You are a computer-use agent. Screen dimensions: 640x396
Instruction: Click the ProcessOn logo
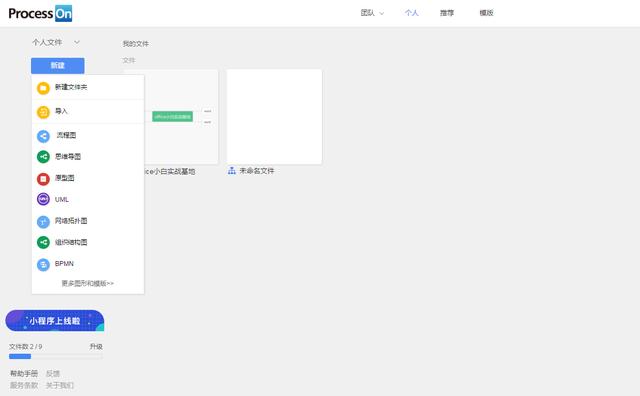(40, 13)
